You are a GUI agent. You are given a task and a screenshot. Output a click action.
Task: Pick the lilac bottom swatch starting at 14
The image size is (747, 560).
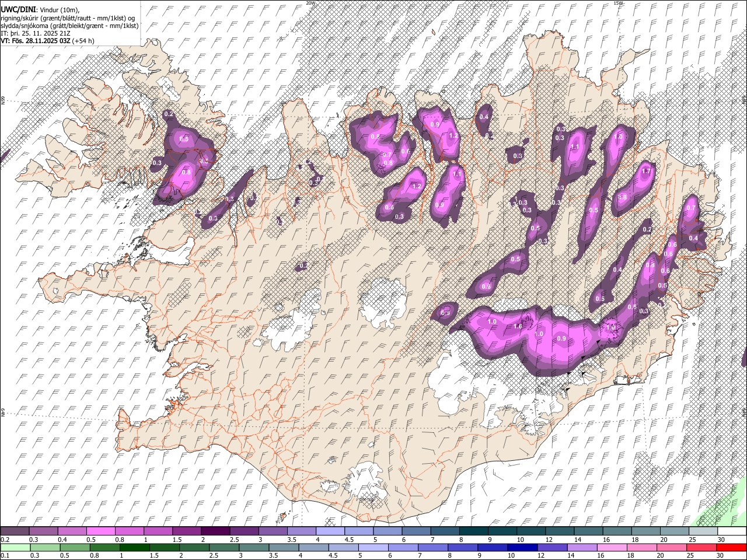pos(582,548)
